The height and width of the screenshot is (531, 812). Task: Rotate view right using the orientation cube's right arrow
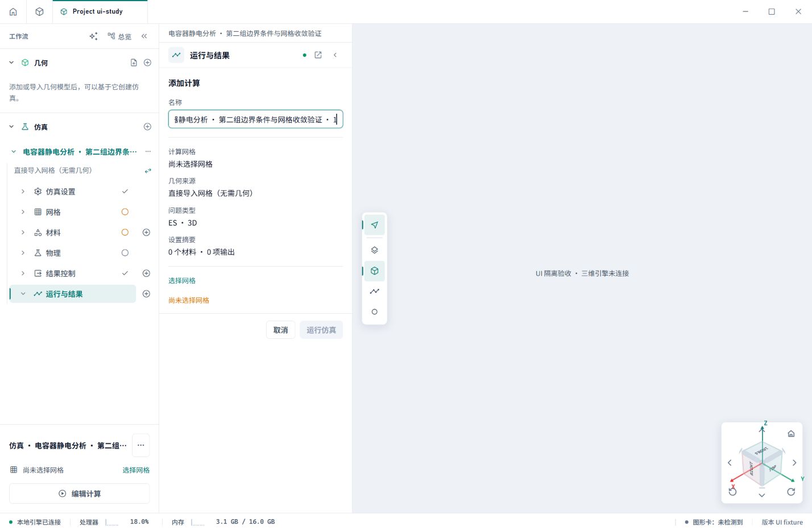tap(794, 463)
